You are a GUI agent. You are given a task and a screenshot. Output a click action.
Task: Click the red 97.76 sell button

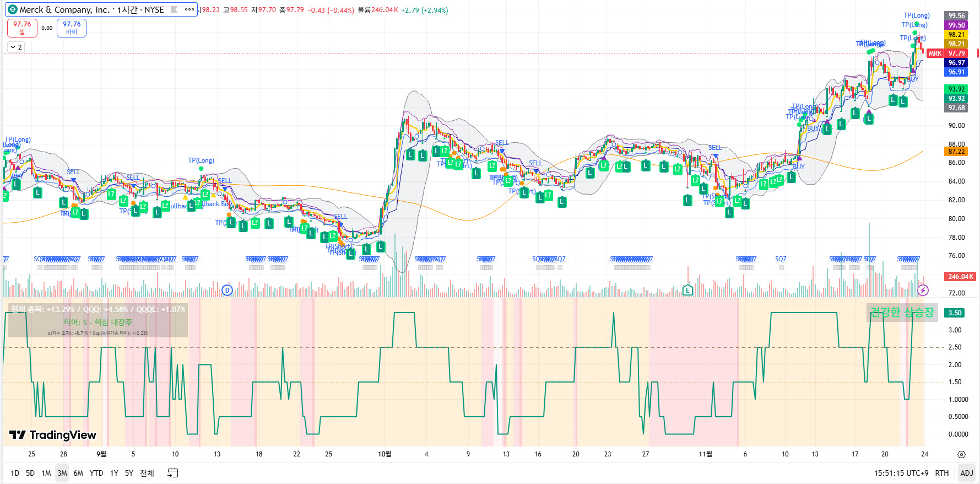point(22,28)
